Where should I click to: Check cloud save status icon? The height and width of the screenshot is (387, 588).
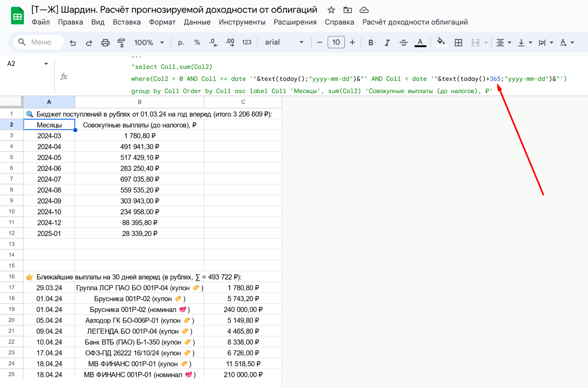click(x=364, y=10)
